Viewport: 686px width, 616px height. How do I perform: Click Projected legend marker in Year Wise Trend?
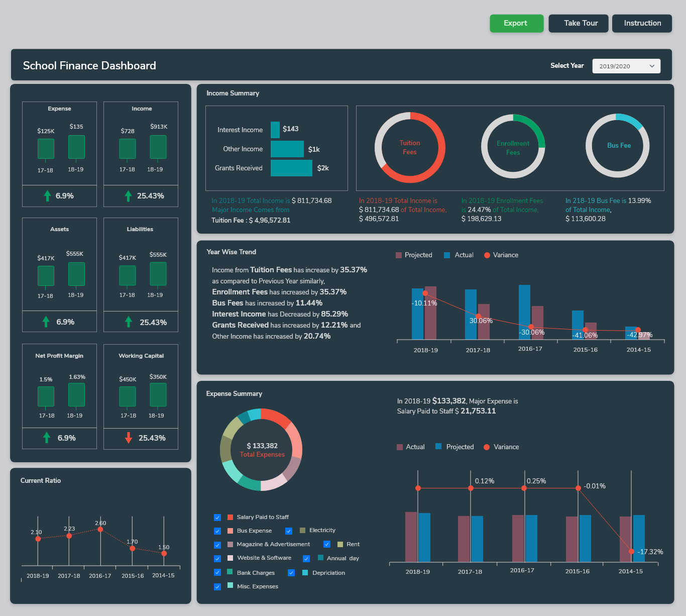click(x=399, y=255)
